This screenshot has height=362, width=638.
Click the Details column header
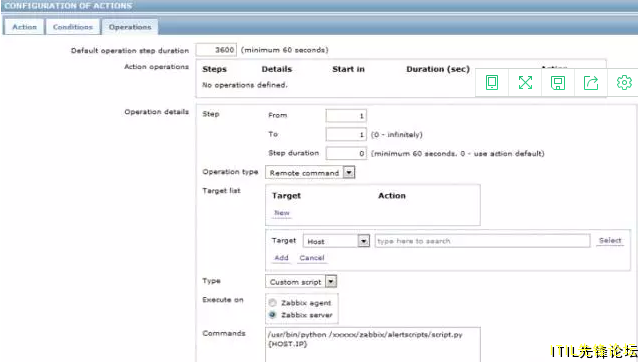(x=277, y=69)
